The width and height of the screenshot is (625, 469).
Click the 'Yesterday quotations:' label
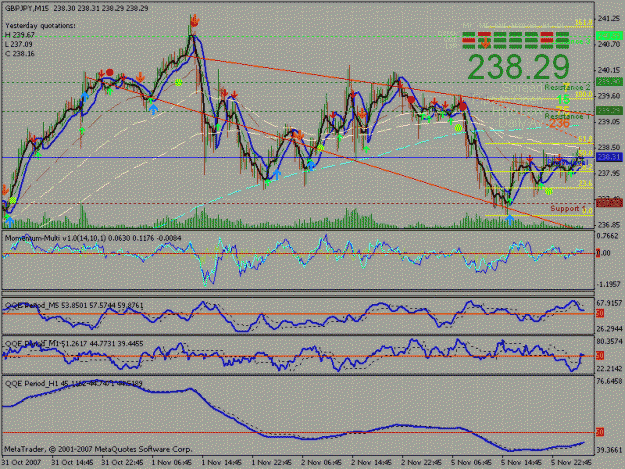[x=40, y=26]
